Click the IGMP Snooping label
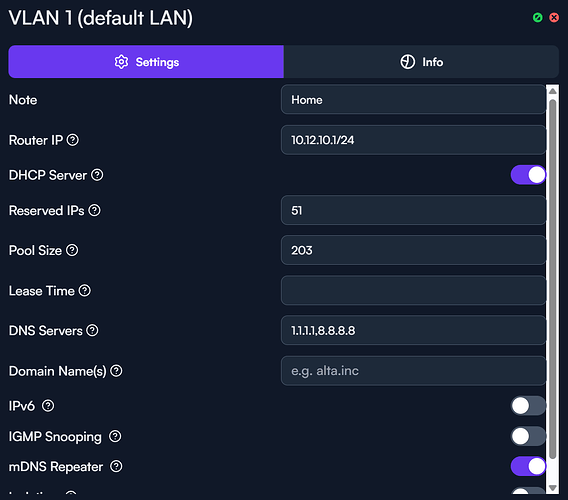The image size is (568, 500). (55, 437)
